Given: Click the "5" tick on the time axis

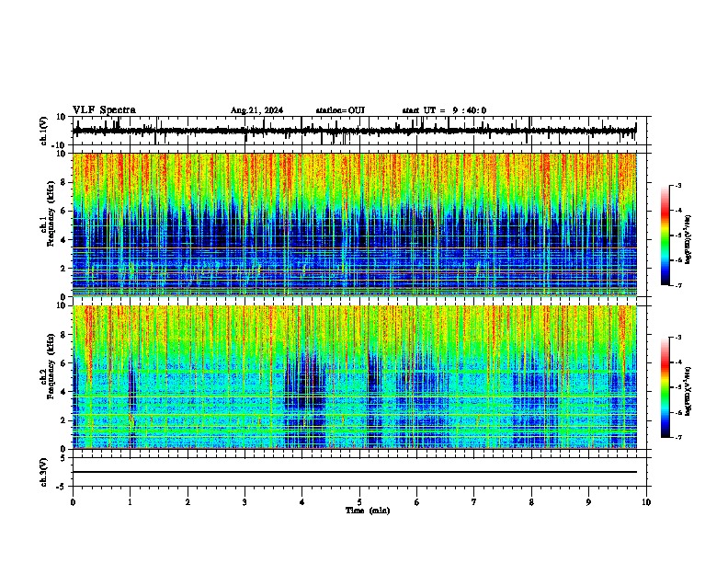Looking at the screenshot, I should (359, 502).
